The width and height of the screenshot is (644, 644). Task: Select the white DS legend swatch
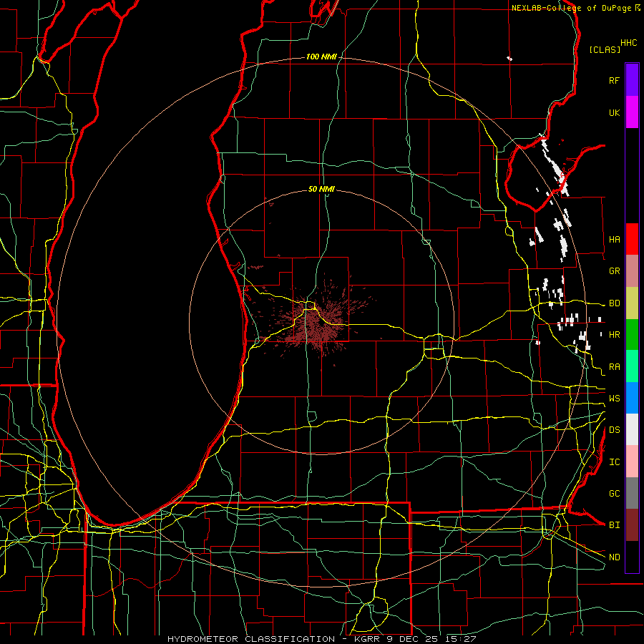(x=632, y=429)
